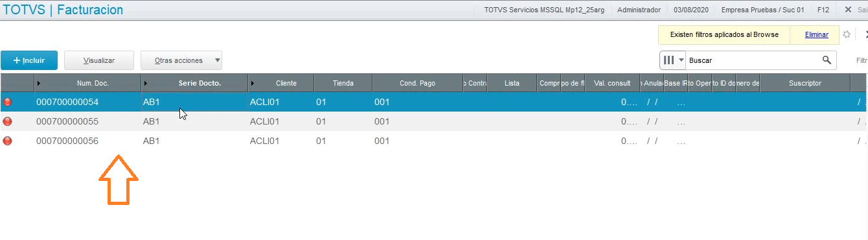Open the browse settings gear icon
Screen dimensions: 868x240
tap(846, 34)
